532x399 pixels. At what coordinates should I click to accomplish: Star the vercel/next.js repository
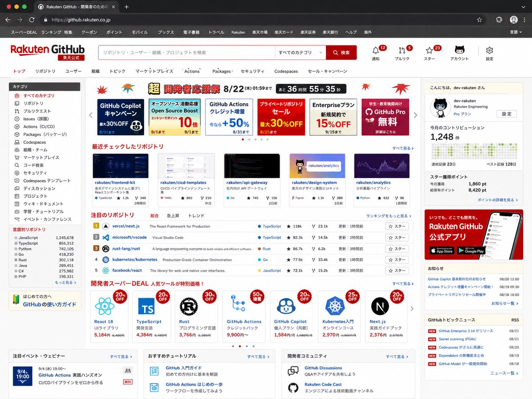[397, 226]
